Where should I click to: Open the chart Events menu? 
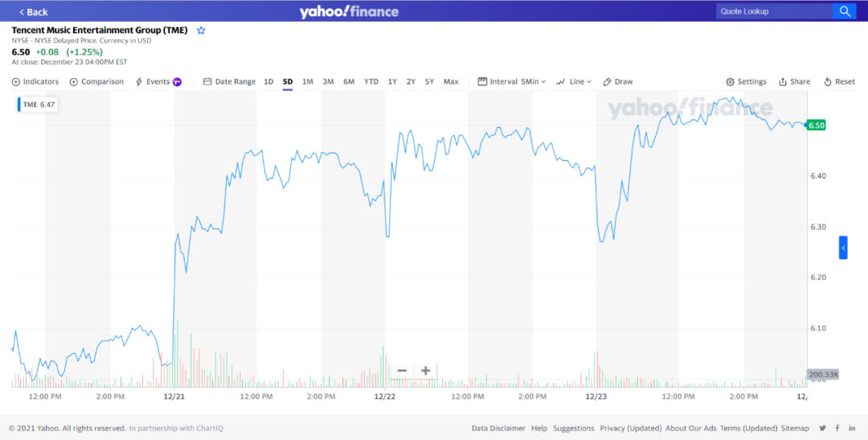pos(158,81)
